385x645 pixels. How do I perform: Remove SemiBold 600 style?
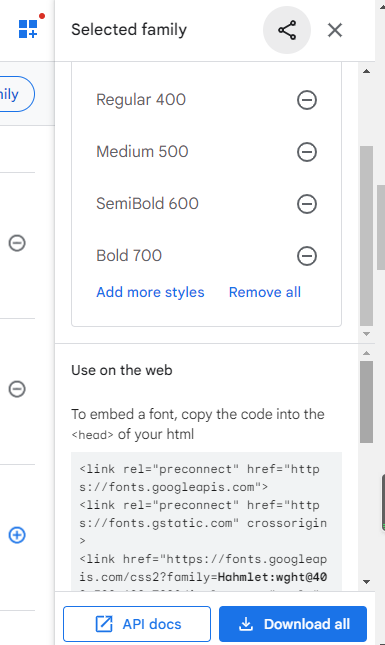307,204
